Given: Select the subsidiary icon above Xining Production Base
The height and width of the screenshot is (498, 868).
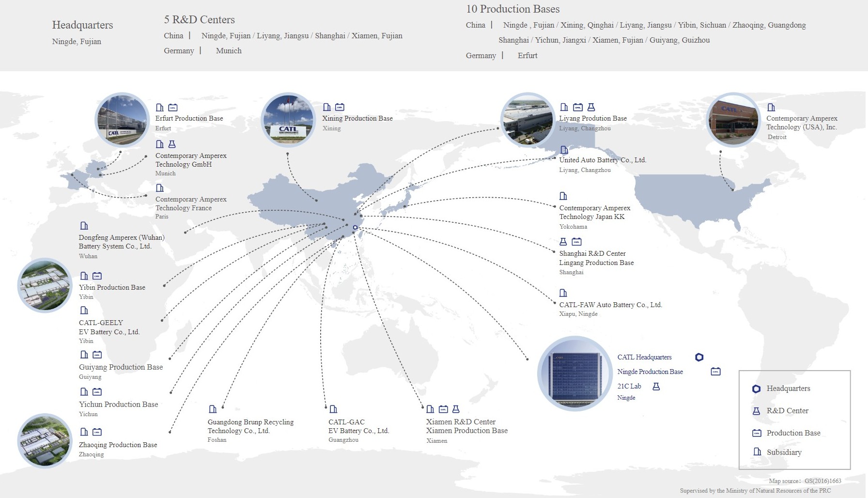Looking at the screenshot, I should coord(327,107).
